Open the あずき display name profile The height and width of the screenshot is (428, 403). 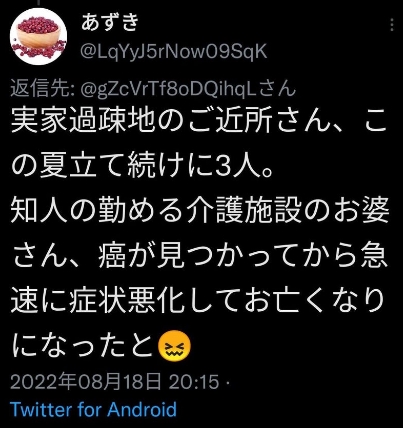[x=110, y=23]
